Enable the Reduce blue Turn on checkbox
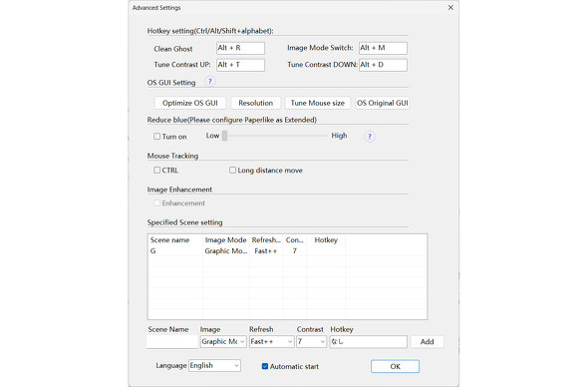588x387 pixels. [x=156, y=137]
